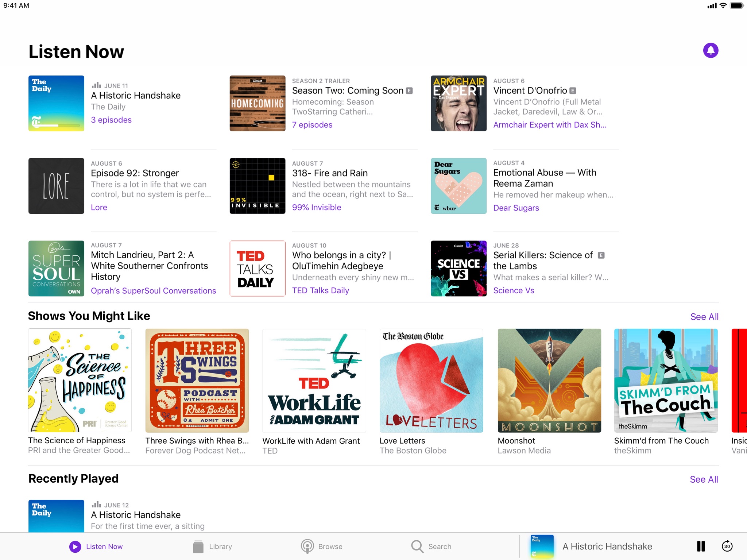Screen dimensions: 747x560
Task: Expand the A Historic Handshake mini player title
Action: tap(607, 546)
